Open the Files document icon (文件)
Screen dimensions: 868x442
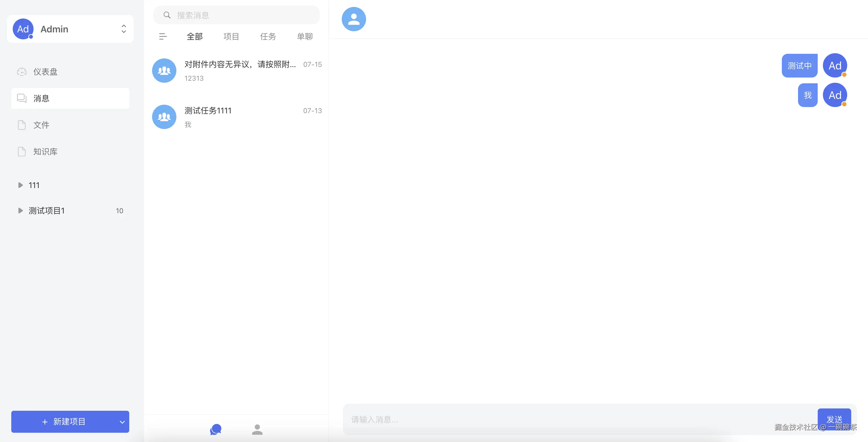point(22,125)
